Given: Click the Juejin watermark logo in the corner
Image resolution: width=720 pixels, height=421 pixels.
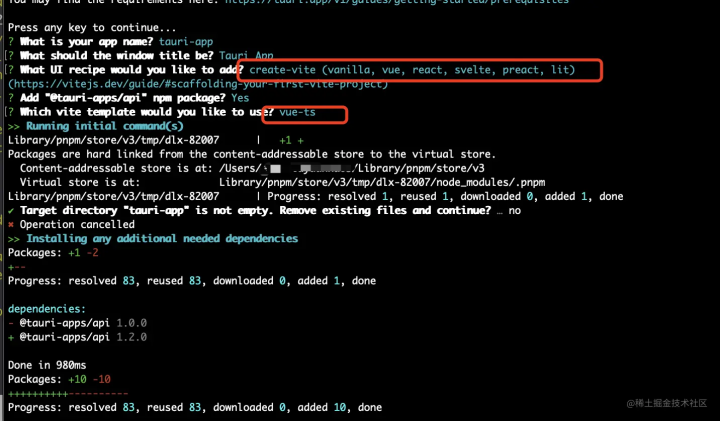Looking at the screenshot, I should [633, 403].
